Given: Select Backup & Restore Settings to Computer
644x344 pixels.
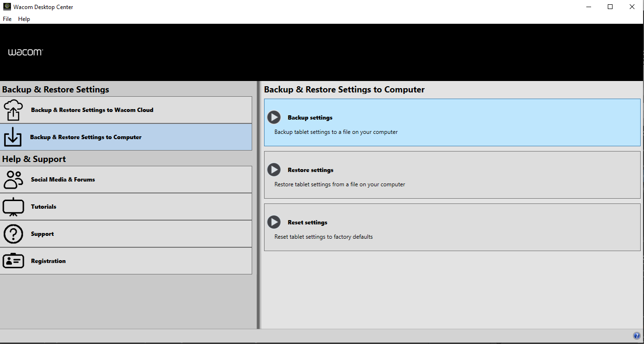Looking at the screenshot, I should point(126,137).
